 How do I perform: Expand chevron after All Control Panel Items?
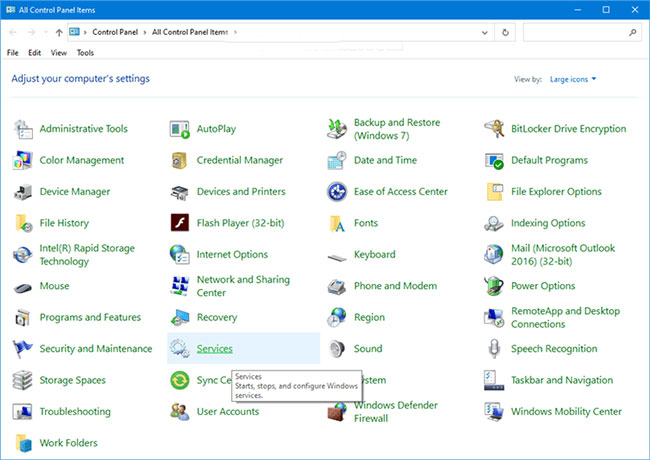pos(235,32)
